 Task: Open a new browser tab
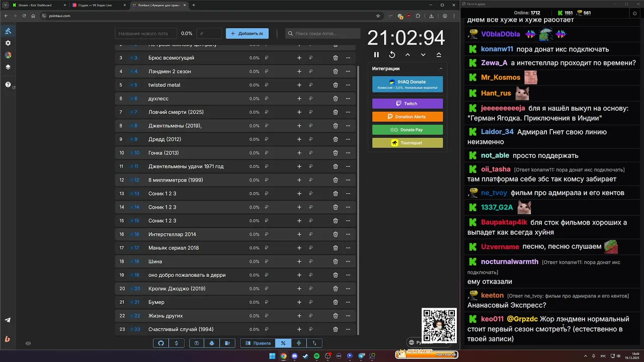[x=194, y=5]
